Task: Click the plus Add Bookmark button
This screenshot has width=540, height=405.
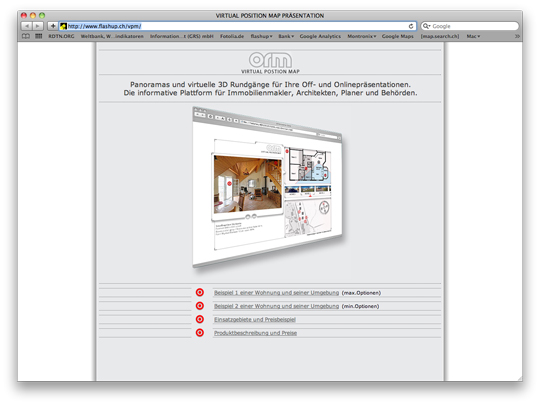Action: click(x=53, y=26)
